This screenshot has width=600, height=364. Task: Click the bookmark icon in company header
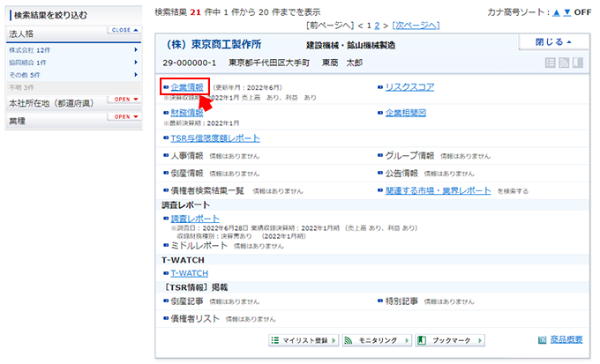point(578,63)
